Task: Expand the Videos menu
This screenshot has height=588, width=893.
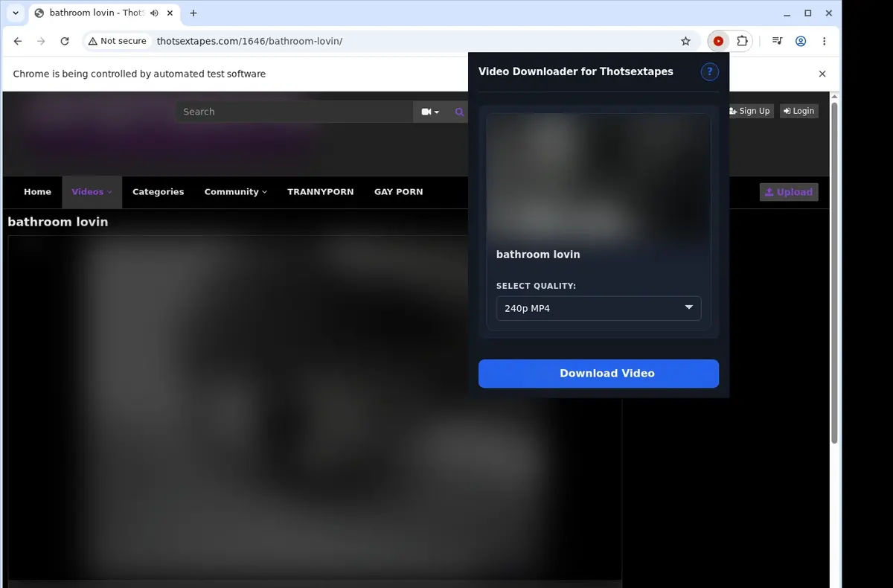Action: [92, 192]
